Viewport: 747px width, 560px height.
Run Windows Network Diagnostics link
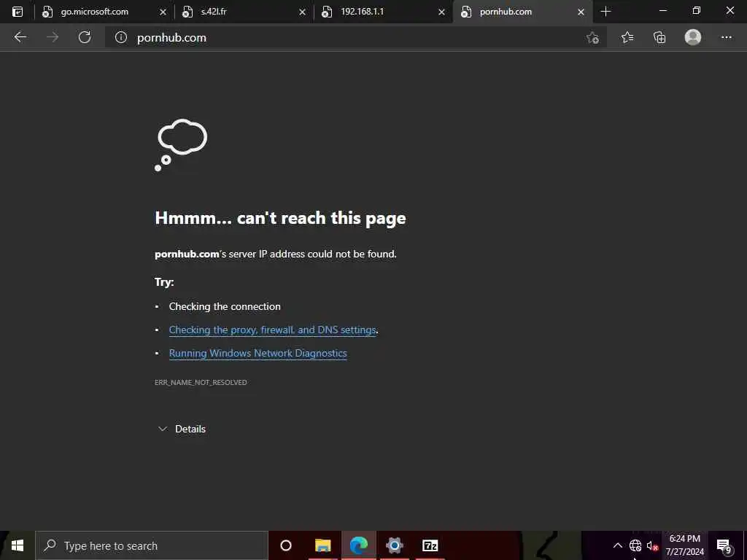click(258, 353)
